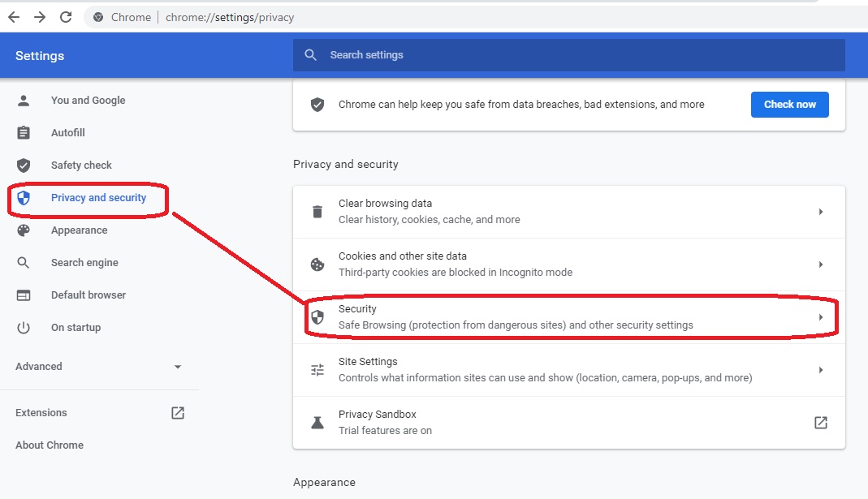Click the Advanced label in sidebar
Screen dimensions: 868x499
pyautogui.click(x=39, y=366)
